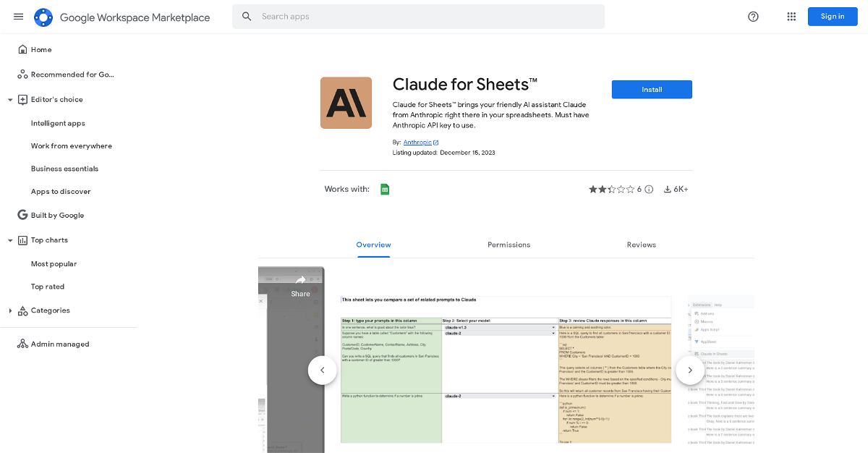This screenshot has width=868, height=453.
Task: Open Admin managed apps
Action: coord(60,344)
